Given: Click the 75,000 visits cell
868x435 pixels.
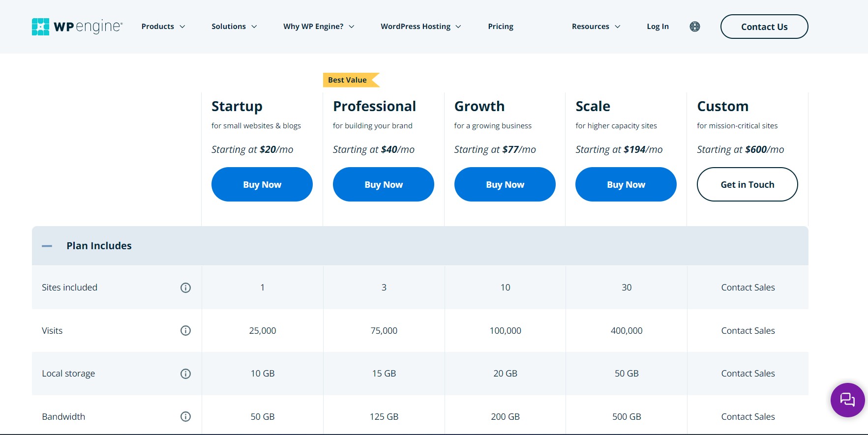Looking at the screenshot, I should tap(384, 331).
